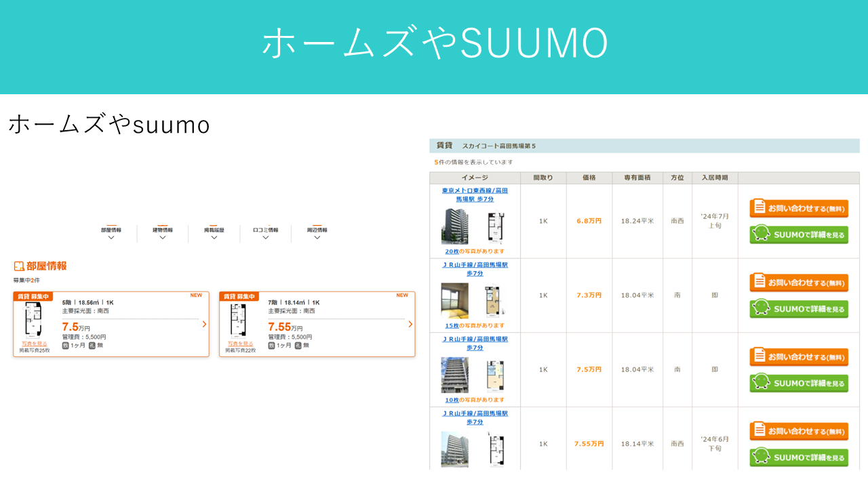Click the slide title ホームズやSUUMO
The height and width of the screenshot is (488, 868).
434,43
